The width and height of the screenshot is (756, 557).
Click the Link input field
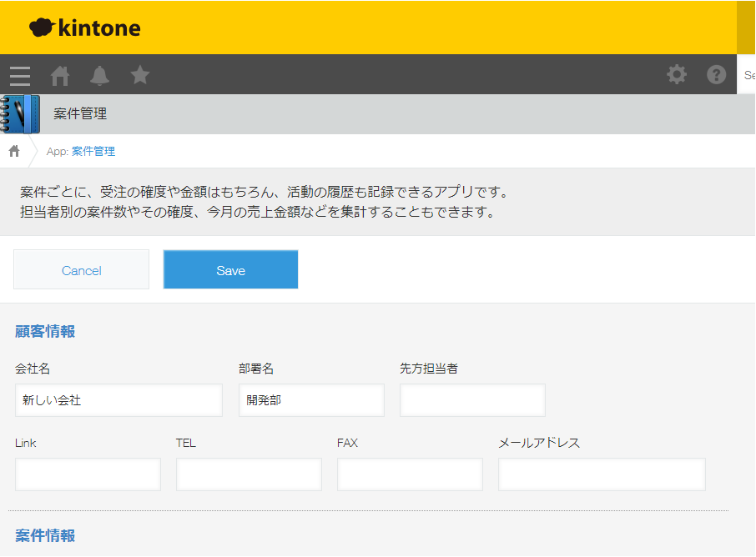pos(88,474)
